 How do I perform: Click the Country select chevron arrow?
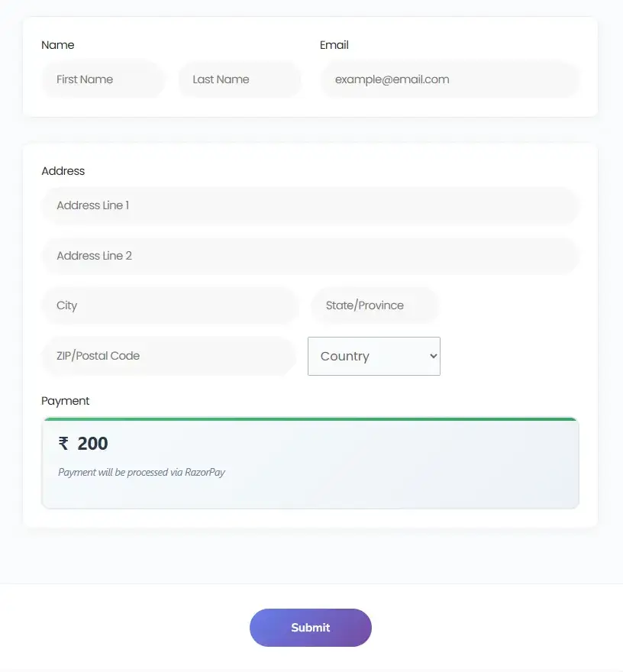coord(433,357)
